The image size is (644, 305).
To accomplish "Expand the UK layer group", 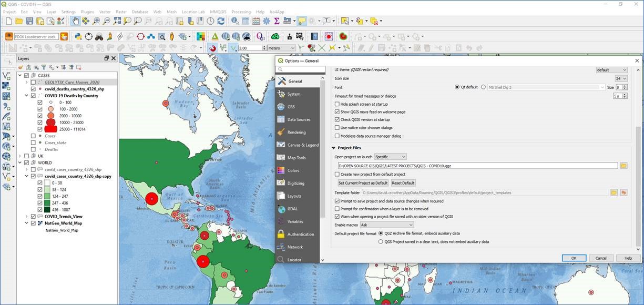I will [x=21, y=156].
